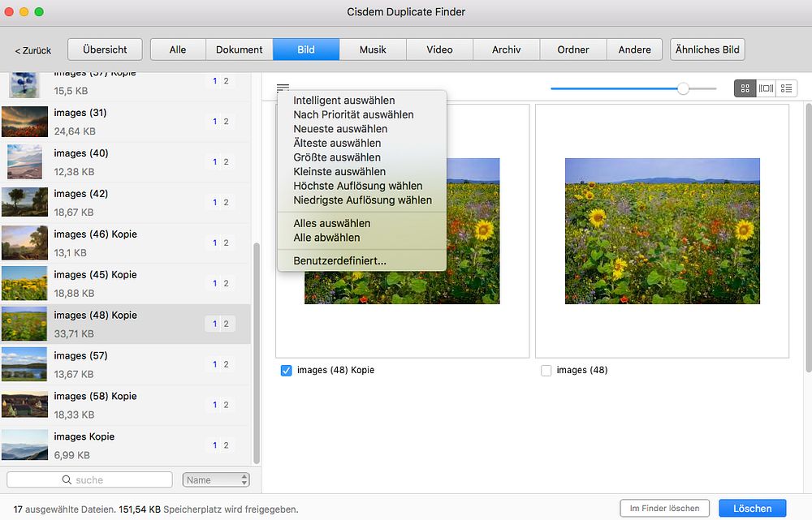Screen dimensions: 812x520
Task: Click Im Finder löschen button
Action: click(x=664, y=509)
